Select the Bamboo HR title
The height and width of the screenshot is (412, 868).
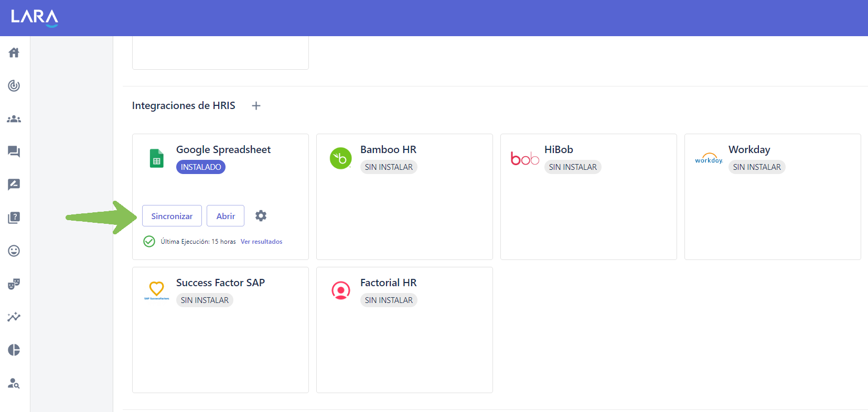point(388,149)
